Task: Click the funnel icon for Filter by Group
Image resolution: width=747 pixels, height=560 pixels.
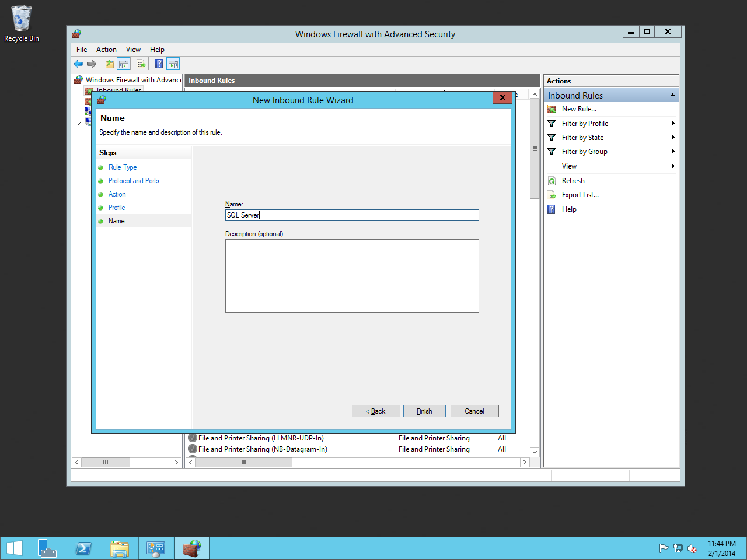Action: [x=551, y=152]
